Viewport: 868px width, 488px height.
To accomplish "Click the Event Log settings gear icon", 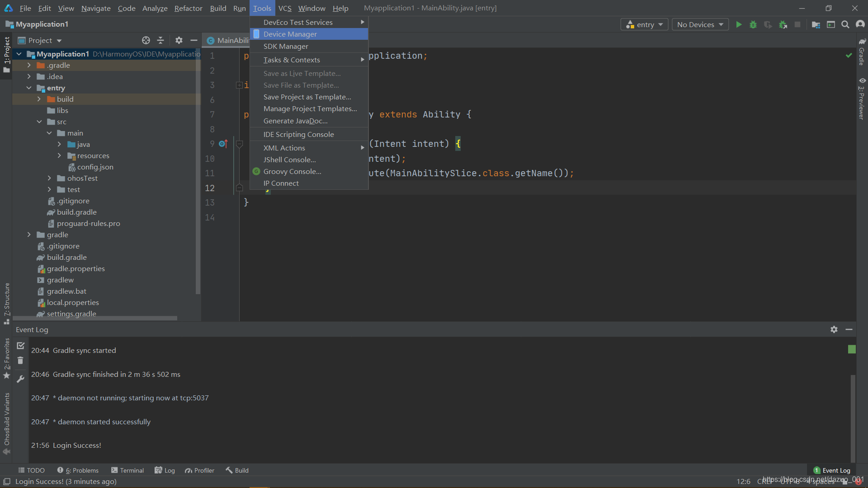I will (x=834, y=329).
